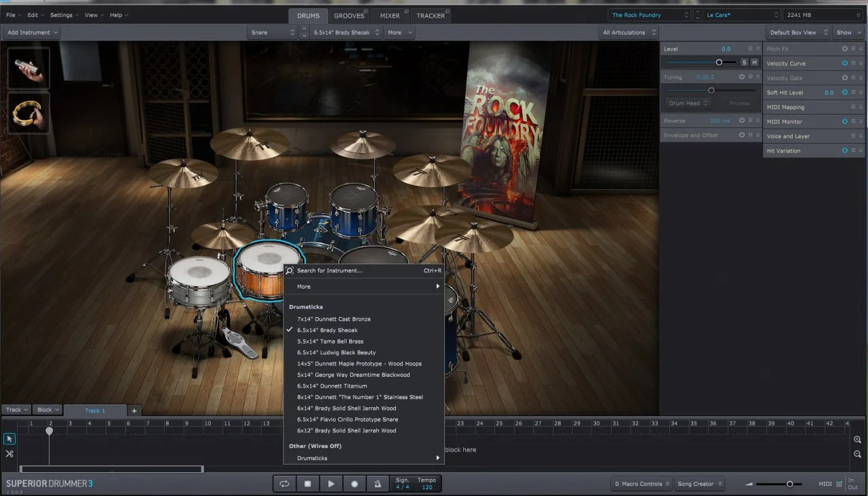The height and width of the screenshot is (496, 868).
Task: Expand the Macro Controls panel
Action: (x=642, y=484)
